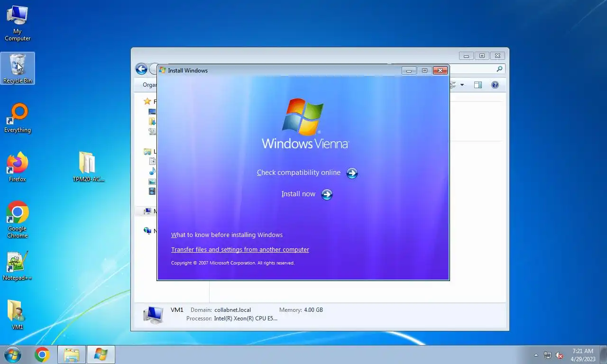Image resolution: width=607 pixels, height=364 pixels.
Task: Select the TPM20-AC... folder on desktop
Action: 88,167
